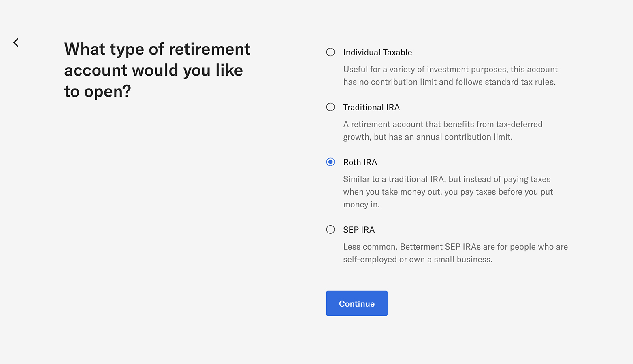Click the Individual Taxable option label
Viewport: 633px width, 364px height.
click(377, 52)
